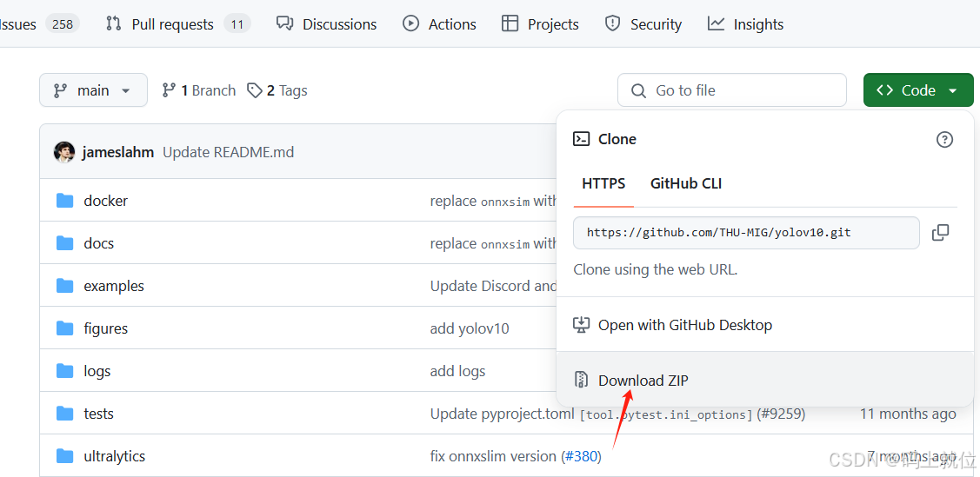Click the Discussions speech bubble icon

click(284, 24)
